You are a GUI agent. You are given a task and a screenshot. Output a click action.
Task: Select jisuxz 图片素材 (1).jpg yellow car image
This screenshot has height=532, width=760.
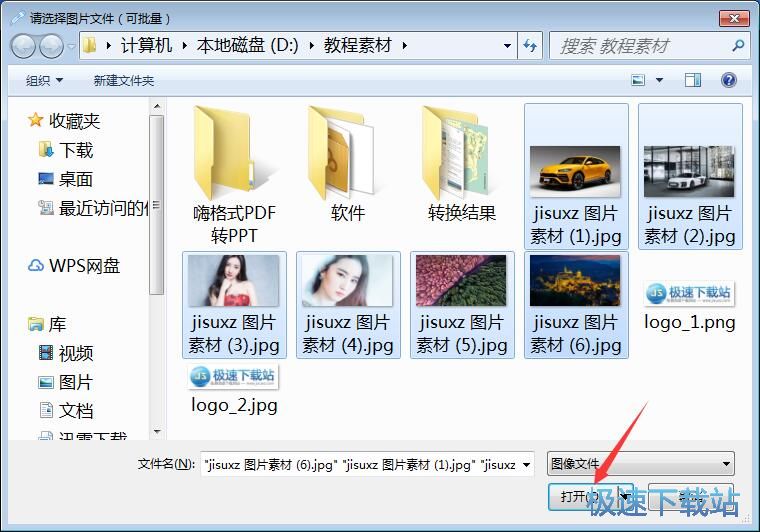575,176
